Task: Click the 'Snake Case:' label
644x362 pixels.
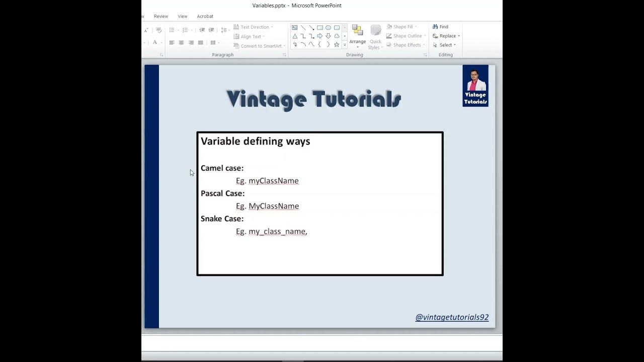Action: [222, 219]
